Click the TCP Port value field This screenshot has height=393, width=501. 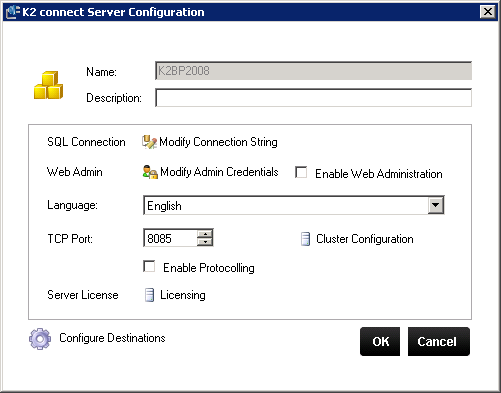point(170,238)
